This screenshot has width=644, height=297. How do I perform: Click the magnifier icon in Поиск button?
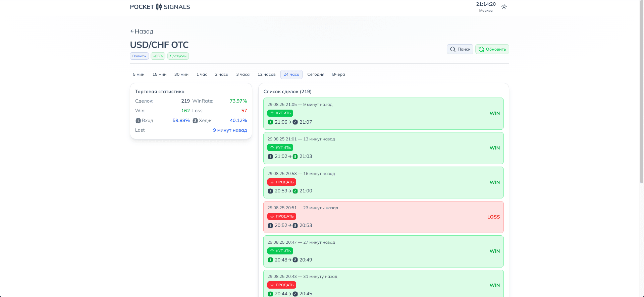[452, 49]
